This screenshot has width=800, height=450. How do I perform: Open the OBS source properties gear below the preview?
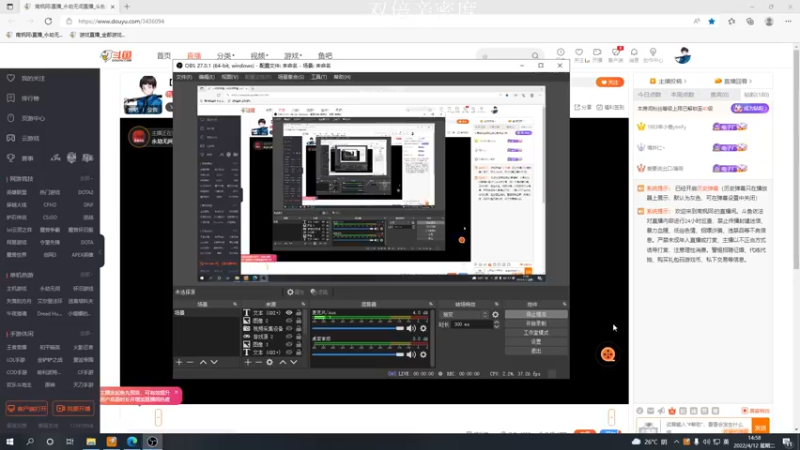click(x=295, y=292)
